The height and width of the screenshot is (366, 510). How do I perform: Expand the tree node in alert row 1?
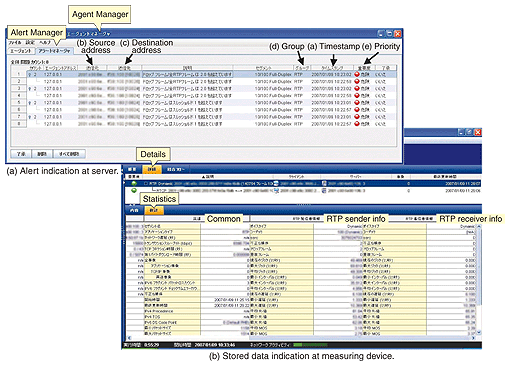pos(30,75)
